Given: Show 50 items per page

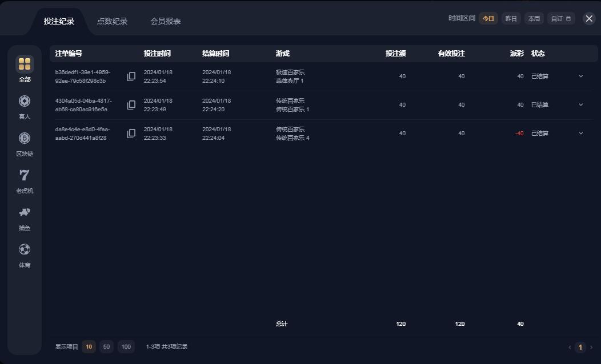Looking at the screenshot, I should pos(107,347).
